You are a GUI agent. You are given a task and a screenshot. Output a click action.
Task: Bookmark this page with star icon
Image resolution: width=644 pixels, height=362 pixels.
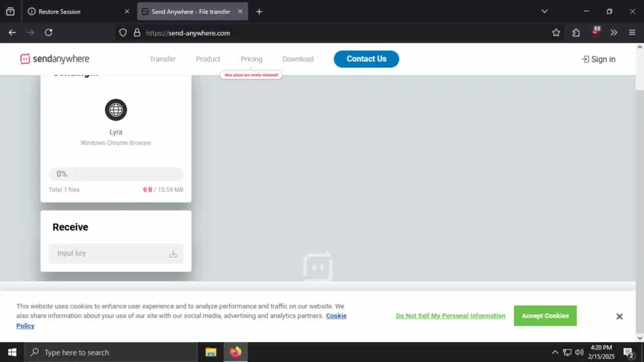pyautogui.click(x=556, y=33)
